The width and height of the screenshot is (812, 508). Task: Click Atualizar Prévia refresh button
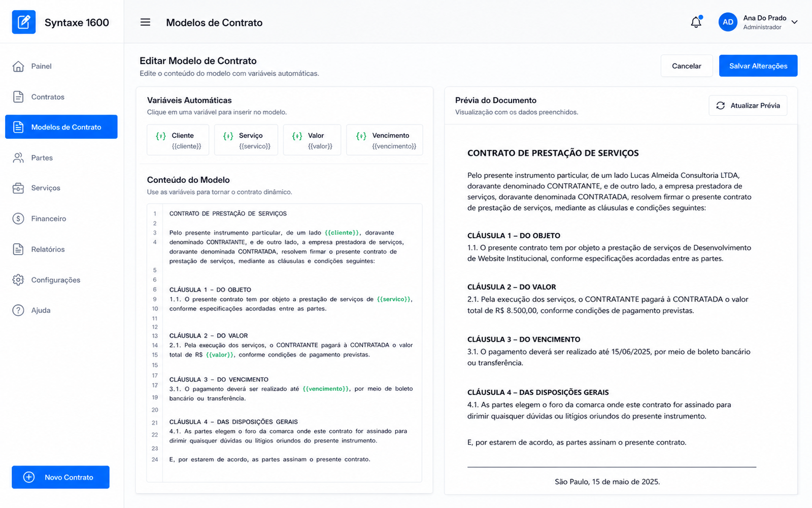tap(748, 106)
